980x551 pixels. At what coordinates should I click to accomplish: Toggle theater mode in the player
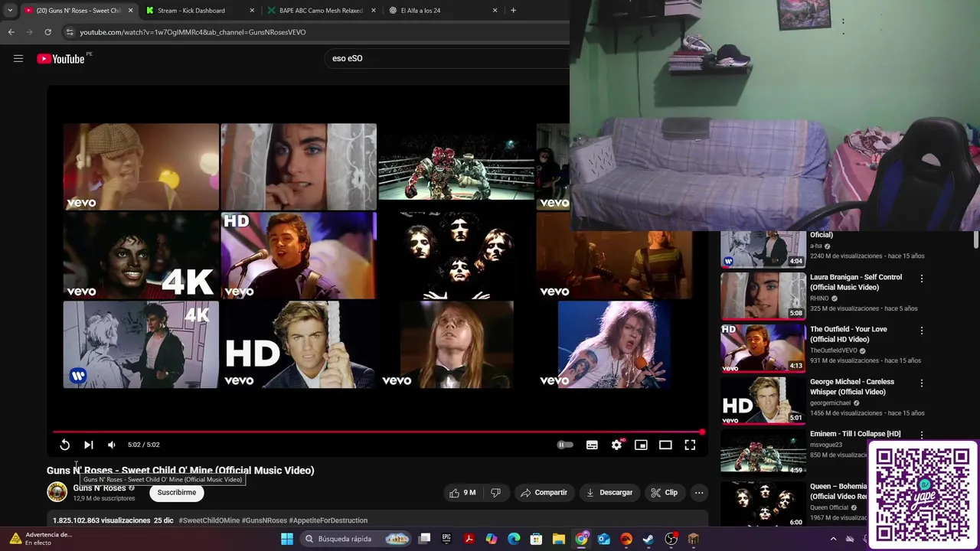(665, 445)
